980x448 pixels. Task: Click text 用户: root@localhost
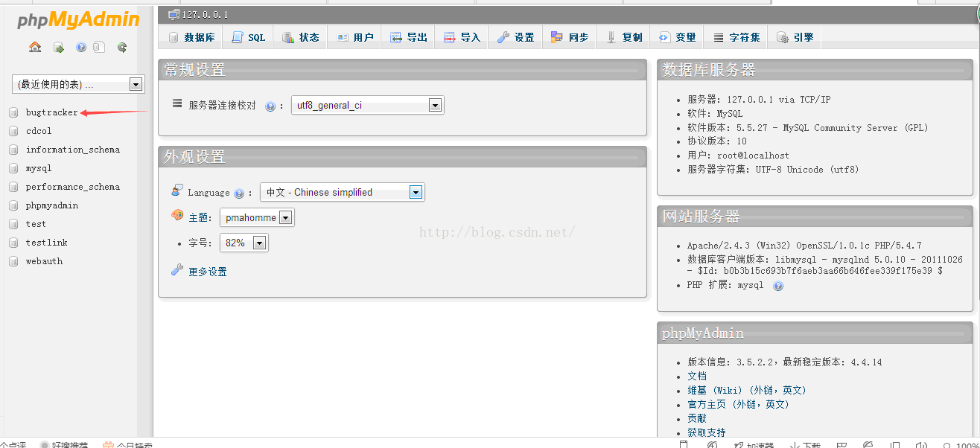(x=738, y=156)
